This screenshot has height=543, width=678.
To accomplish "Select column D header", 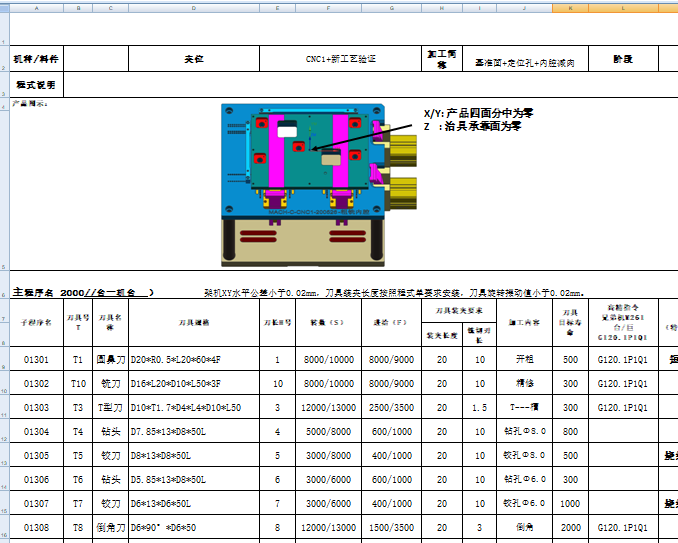I will (x=194, y=8).
